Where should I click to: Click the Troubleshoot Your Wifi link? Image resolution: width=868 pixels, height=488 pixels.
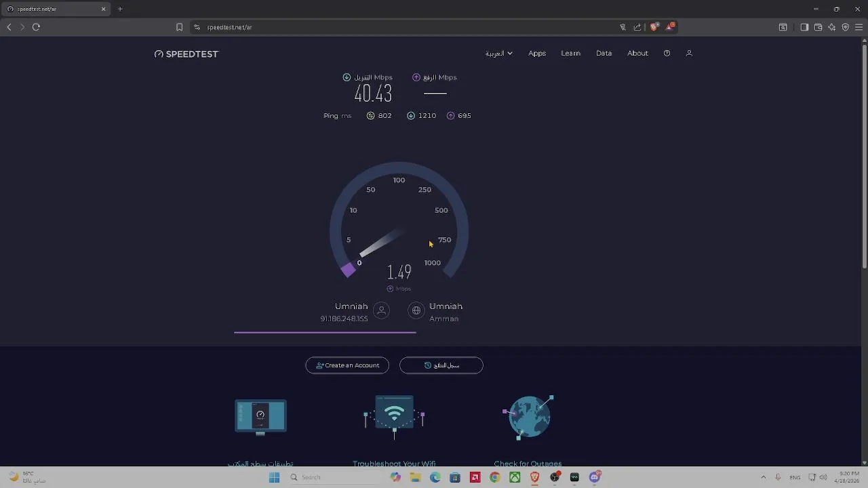pos(394,464)
